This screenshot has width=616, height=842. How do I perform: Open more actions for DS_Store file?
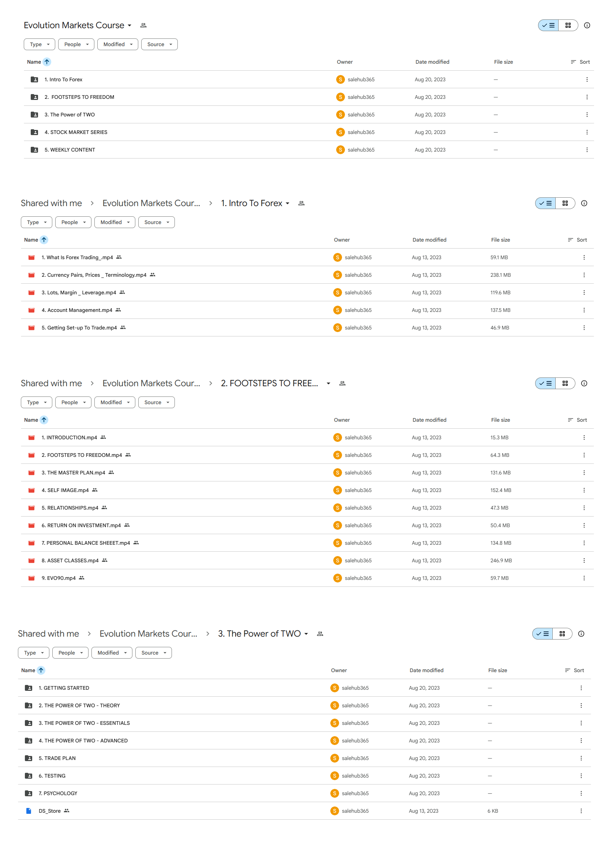581,811
